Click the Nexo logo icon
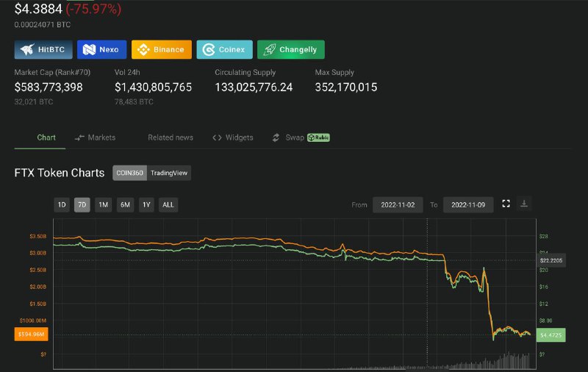Viewport: 588px width, 372px height. pyautogui.click(x=89, y=49)
